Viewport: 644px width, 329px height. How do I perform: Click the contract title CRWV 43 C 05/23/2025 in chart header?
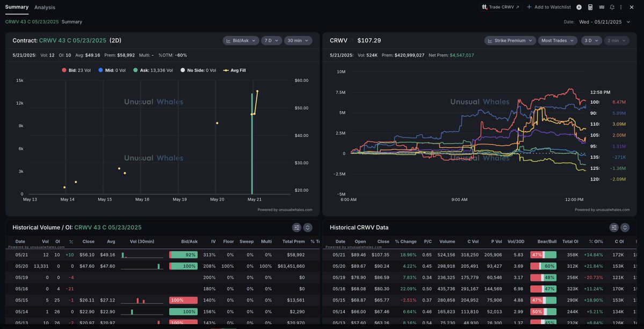(x=73, y=40)
